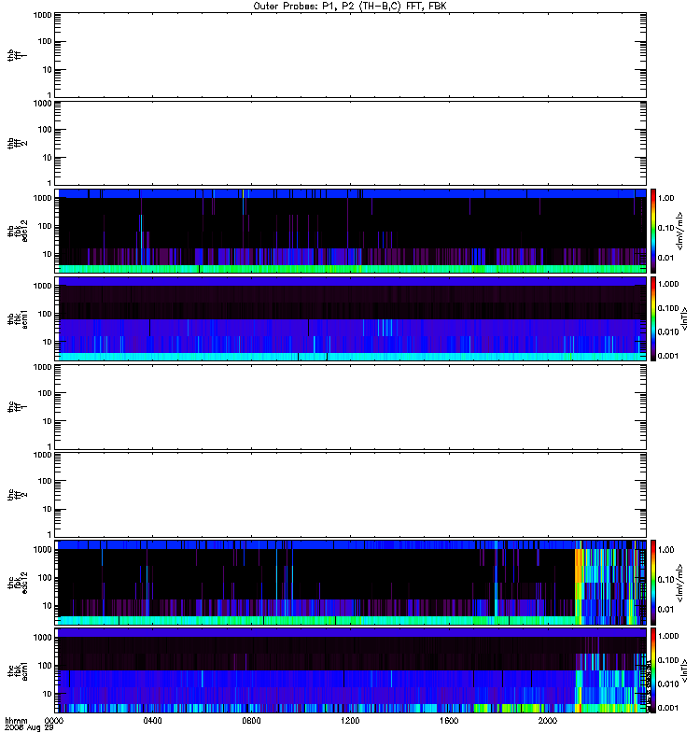Click the '<|nT|>' unit label beside thb scm1 color bar
This screenshot has width=700, height=747.
pos(684,318)
